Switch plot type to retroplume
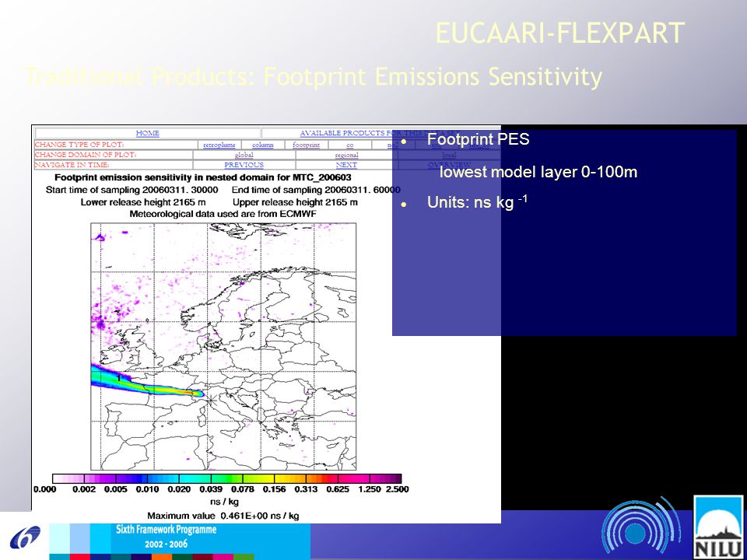Screen dimensions: 747x560 pos(219,145)
